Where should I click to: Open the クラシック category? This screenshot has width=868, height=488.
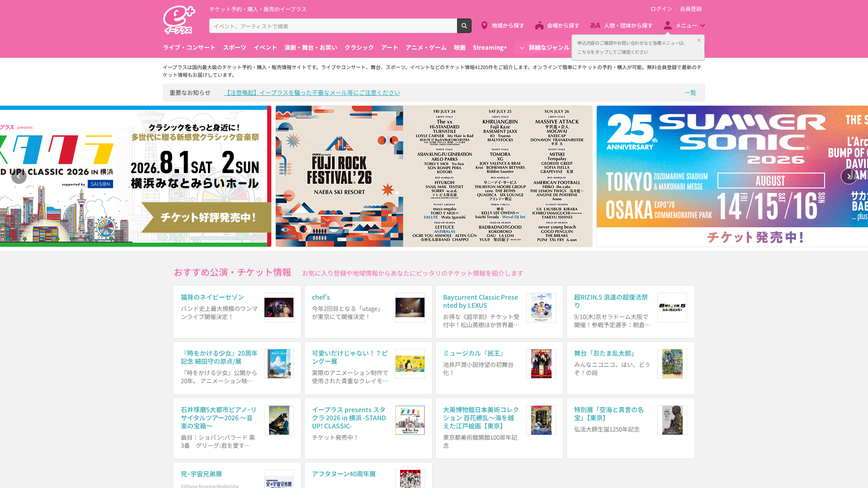359,47
